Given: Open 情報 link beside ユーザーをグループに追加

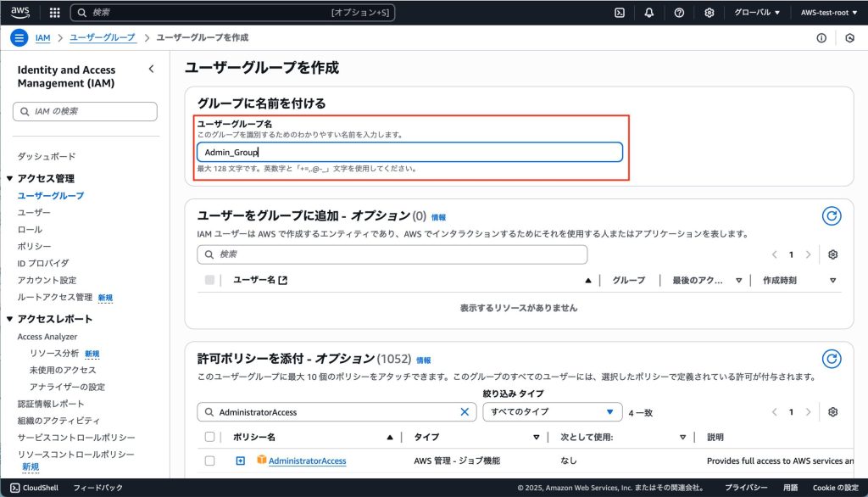Looking at the screenshot, I should point(438,217).
